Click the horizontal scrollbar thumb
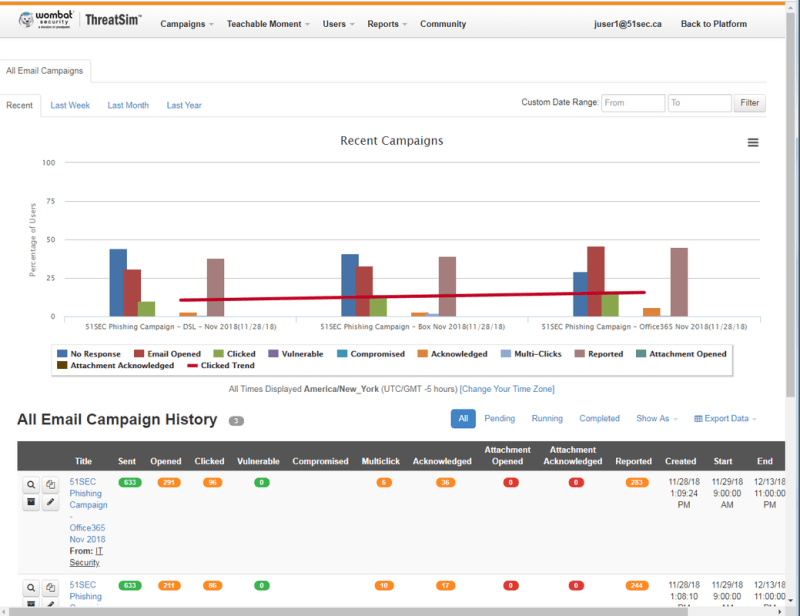The height and width of the screenshot is (616, 800). (347, 611)
